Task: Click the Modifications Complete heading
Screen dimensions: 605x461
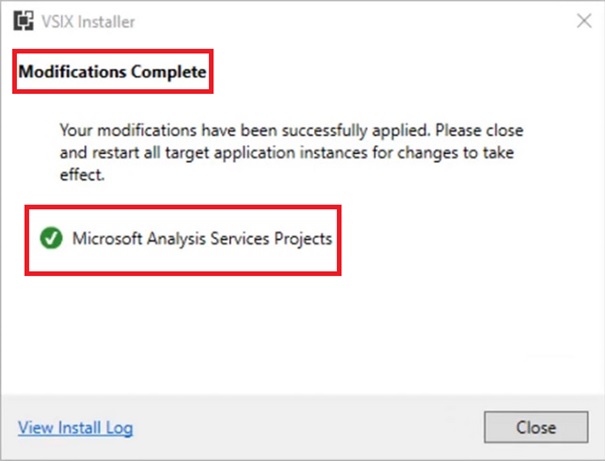Action: pyautogui.click(x=112, y=72)
